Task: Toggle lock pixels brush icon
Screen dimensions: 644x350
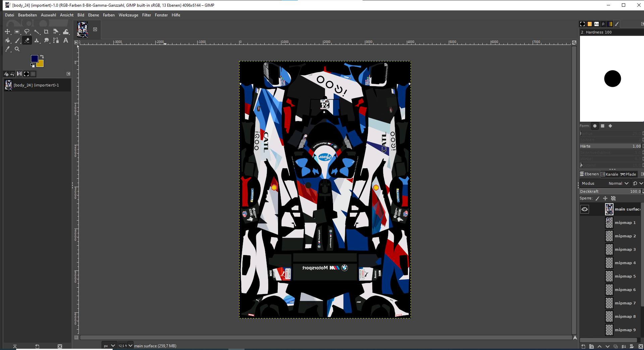Action: [597, 198]
